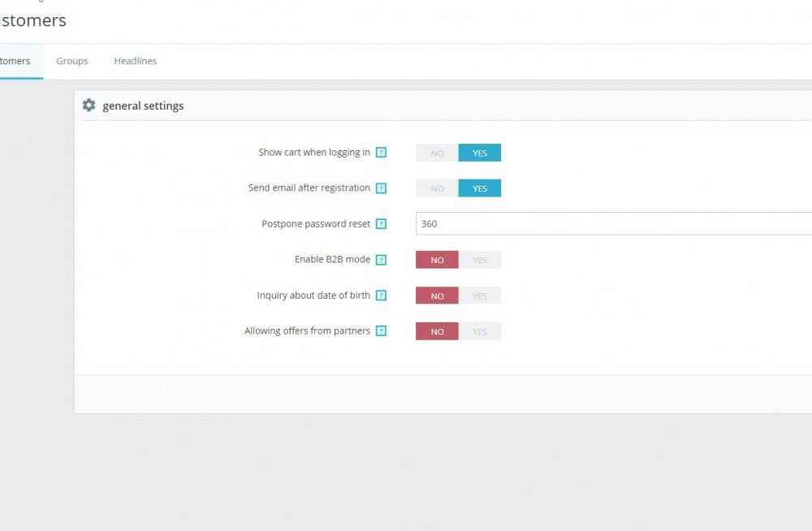The image size is (812, 531).
Task: Select NO for Enable B2B mode
Action: pyautogui.click(x=437, y=260)
